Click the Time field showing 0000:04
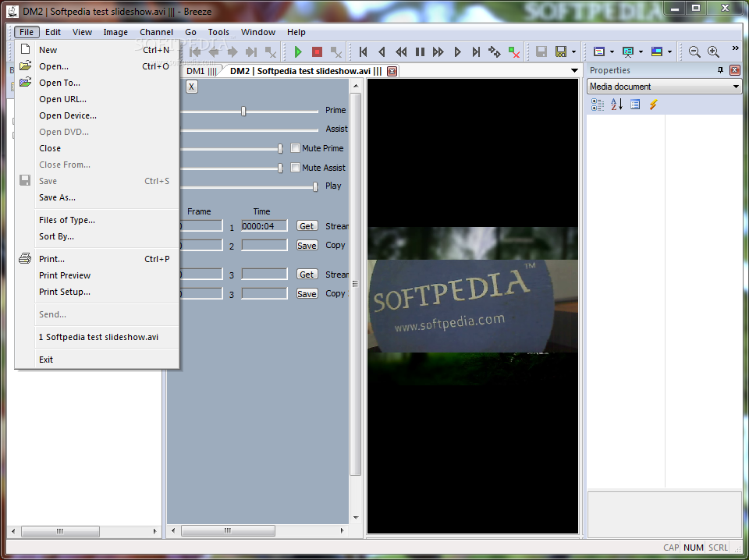The image size is (749, 560). click(x=264, y=226)
